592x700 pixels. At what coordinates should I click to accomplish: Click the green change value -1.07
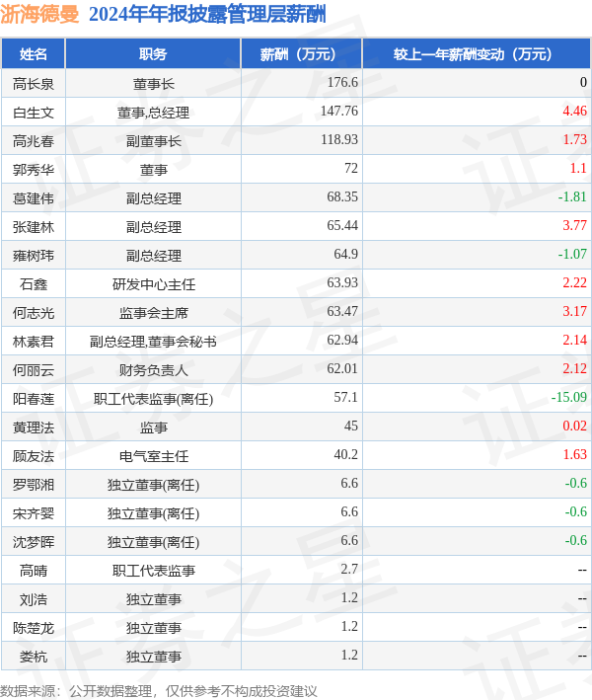coord(572,254)
